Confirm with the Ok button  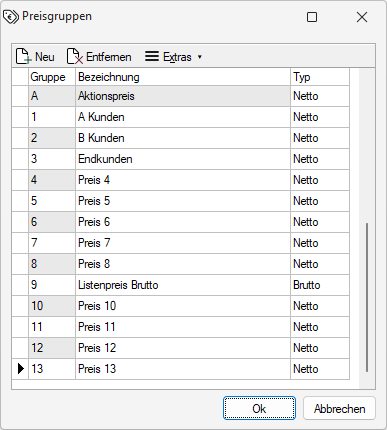(259, 408)
